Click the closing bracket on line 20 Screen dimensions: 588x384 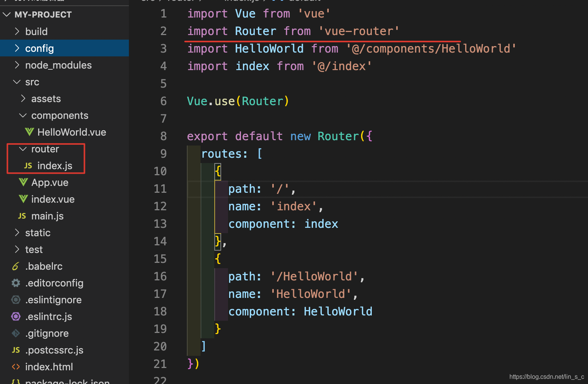(204, 346)
